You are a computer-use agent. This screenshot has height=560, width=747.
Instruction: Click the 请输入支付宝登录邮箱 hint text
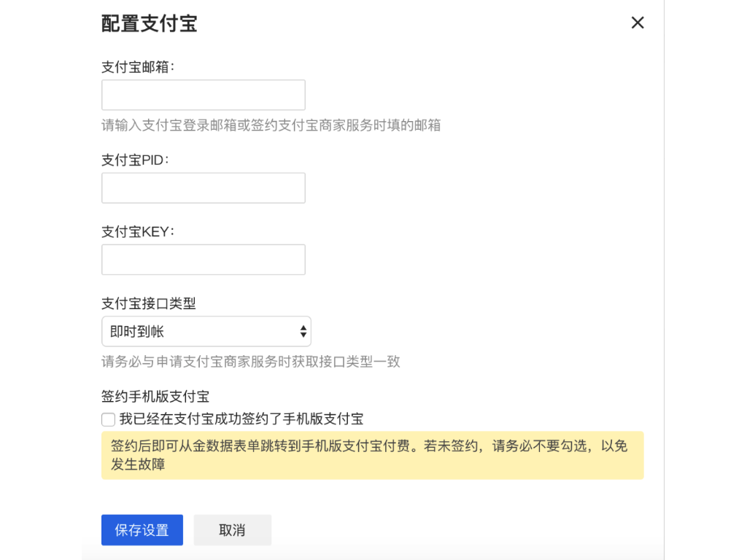coord(271,125)
